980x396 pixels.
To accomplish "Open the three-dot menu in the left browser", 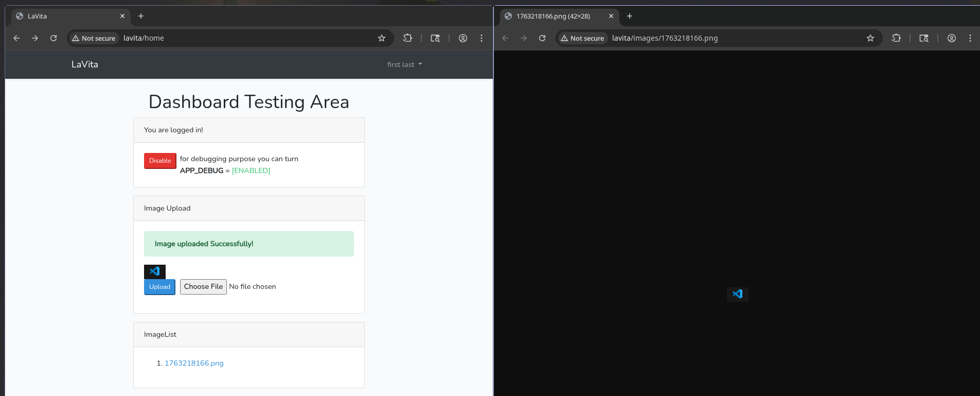I will pyautogui.click(x=481, y=38).
